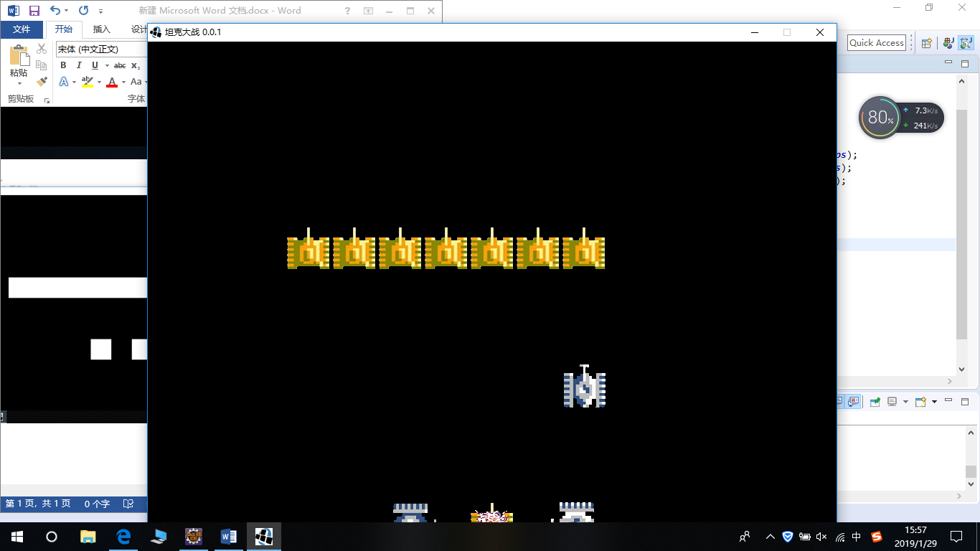Open the font color dropdown arrow
Viewport: 980px width, 551px height.
[123, 82]
